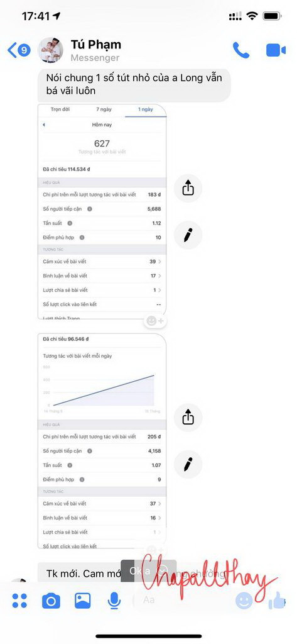Edit the second screenshot with pencil icon
Viewport: 297px width, 644px height.
(x=188, y=465)
